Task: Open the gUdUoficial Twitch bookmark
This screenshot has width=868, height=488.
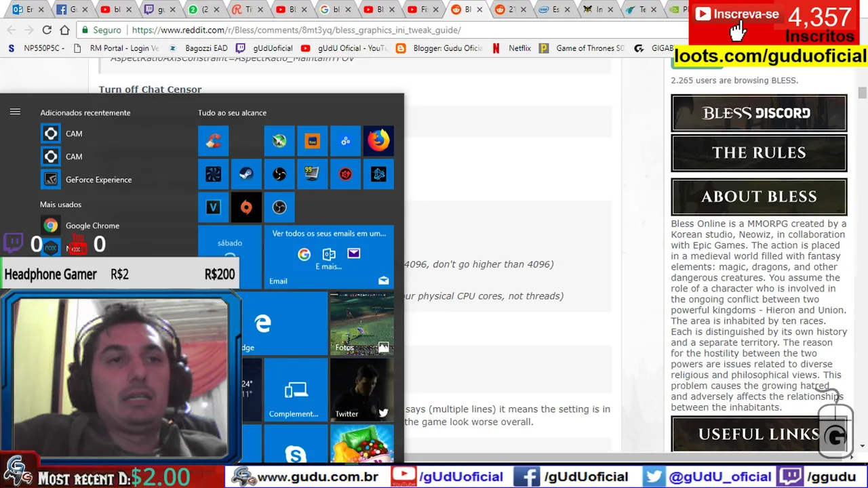Action: (x=264, y=48)
